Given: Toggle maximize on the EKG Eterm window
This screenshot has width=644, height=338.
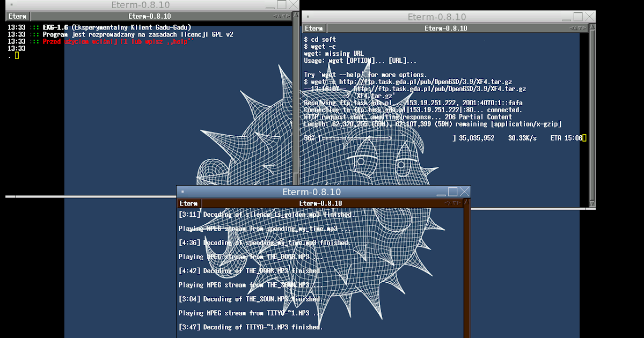Looking at the screenshot, I should [282, 4].
